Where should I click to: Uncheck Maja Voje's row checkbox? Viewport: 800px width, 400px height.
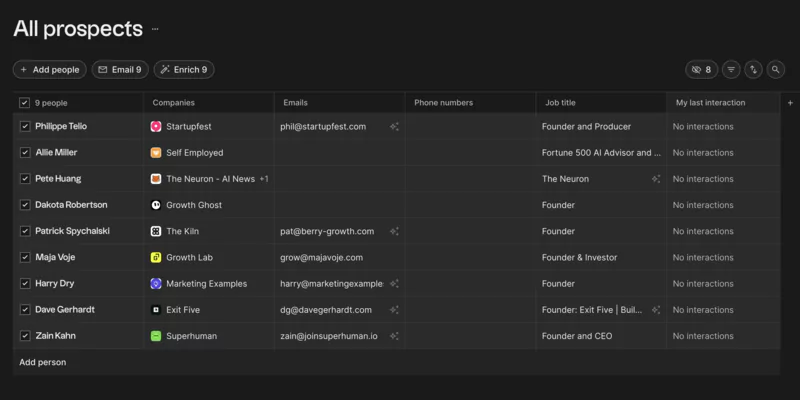(x=24, y=257)
